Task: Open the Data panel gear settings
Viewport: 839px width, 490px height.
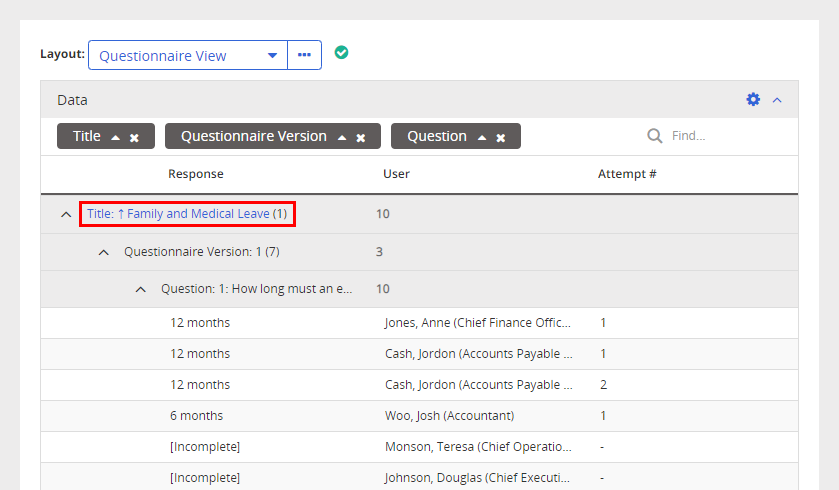Action: click(x=753, y=99)
